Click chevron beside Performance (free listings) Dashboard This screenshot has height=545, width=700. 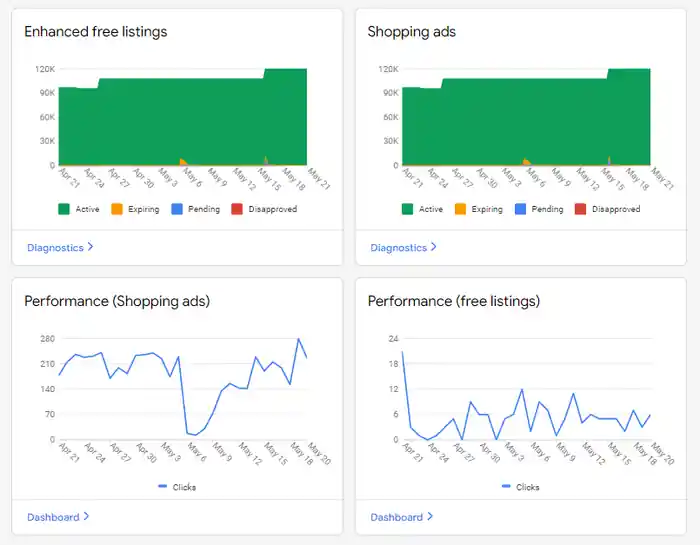(430, 516)
